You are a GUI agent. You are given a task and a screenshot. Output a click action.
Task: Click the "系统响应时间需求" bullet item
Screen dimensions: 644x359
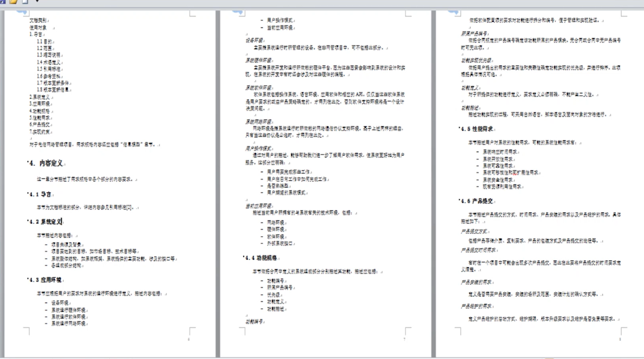500,152
